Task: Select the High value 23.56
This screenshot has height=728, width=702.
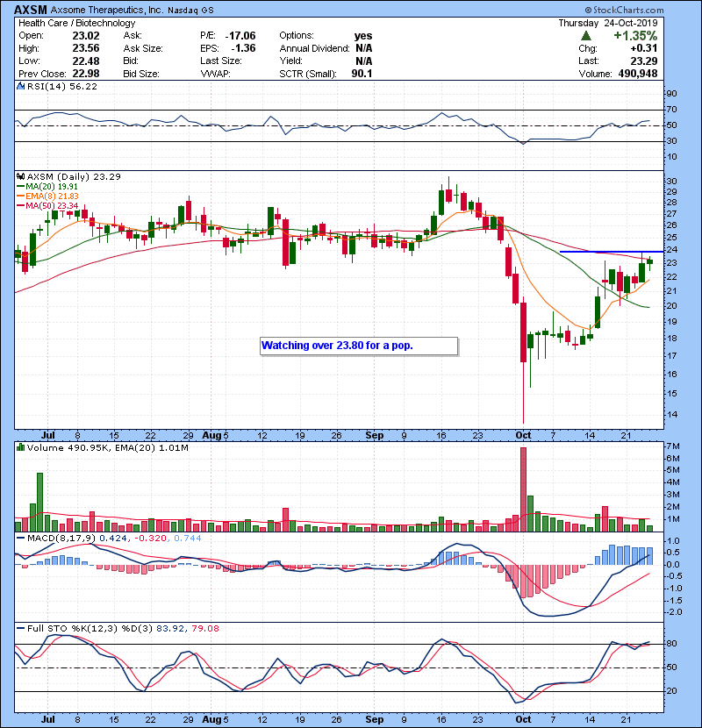Action: (86, 48)
